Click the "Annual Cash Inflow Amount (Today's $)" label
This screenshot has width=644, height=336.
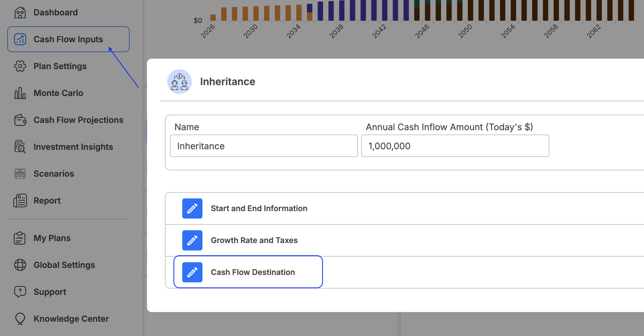449,127
